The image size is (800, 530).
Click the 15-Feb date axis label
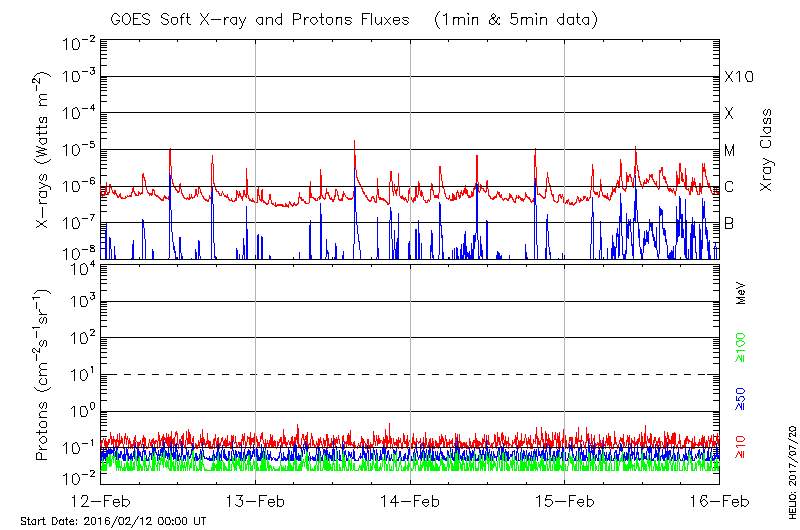(565, 501)
